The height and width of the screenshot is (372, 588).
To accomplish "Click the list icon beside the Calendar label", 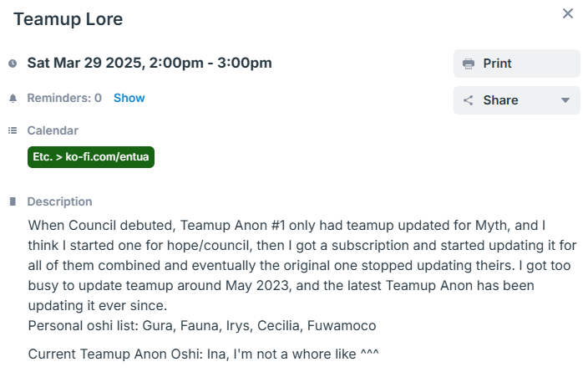I will (13, 130).
